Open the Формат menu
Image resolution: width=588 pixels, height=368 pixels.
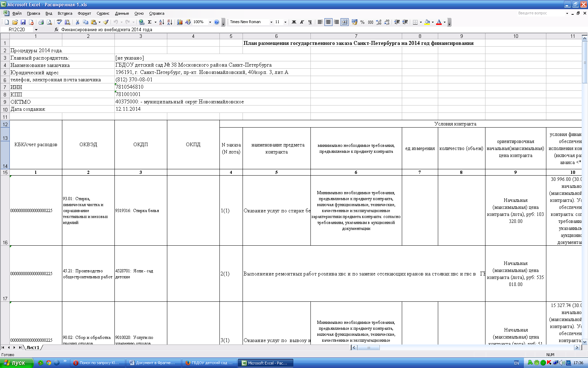pyautogui.click(x=84, y=13)
